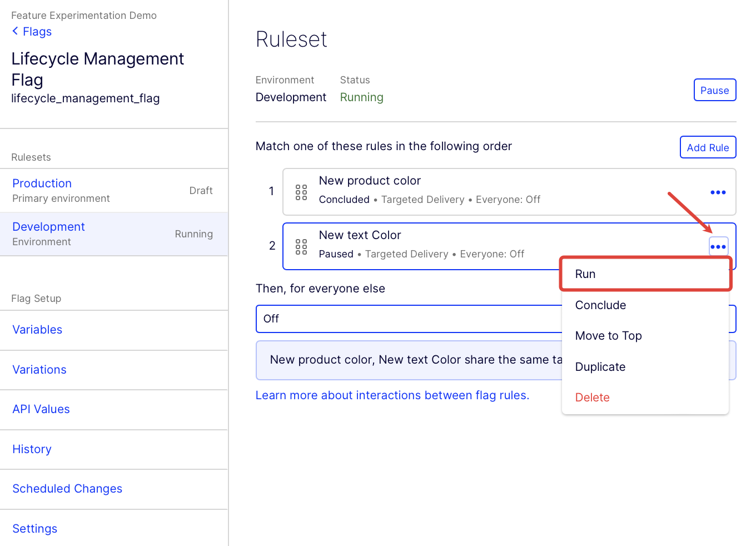The image size is (756, 546).
Task: Click the back chevron next to Flags
Action: click(x=15, y=31)
